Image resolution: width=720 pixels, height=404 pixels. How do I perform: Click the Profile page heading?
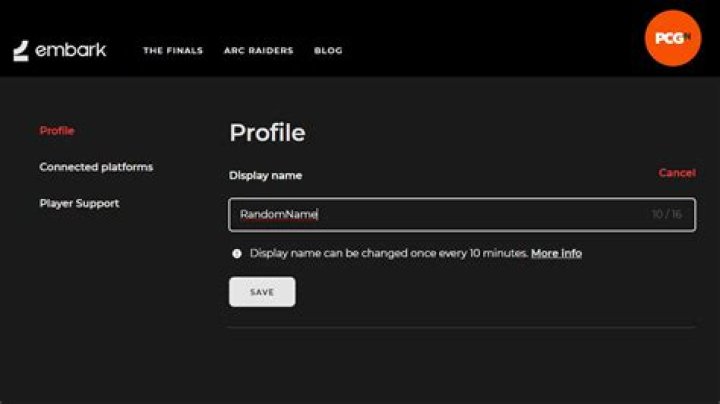267,133
